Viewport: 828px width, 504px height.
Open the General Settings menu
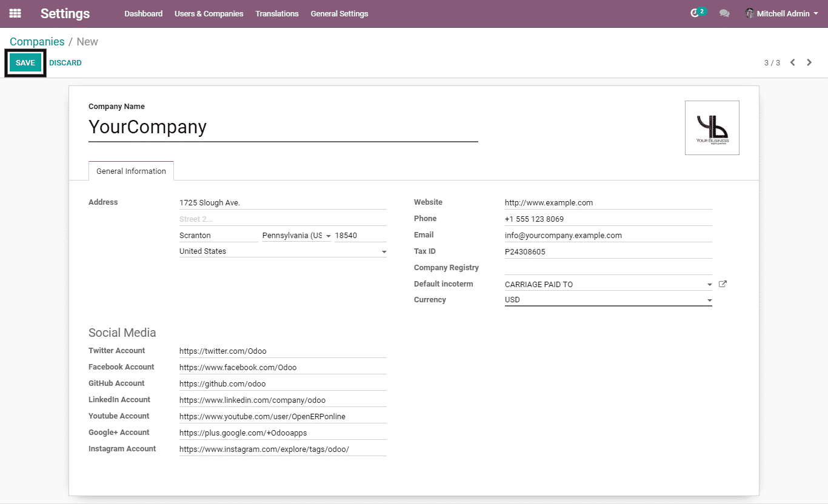click(x=339, y=13)
